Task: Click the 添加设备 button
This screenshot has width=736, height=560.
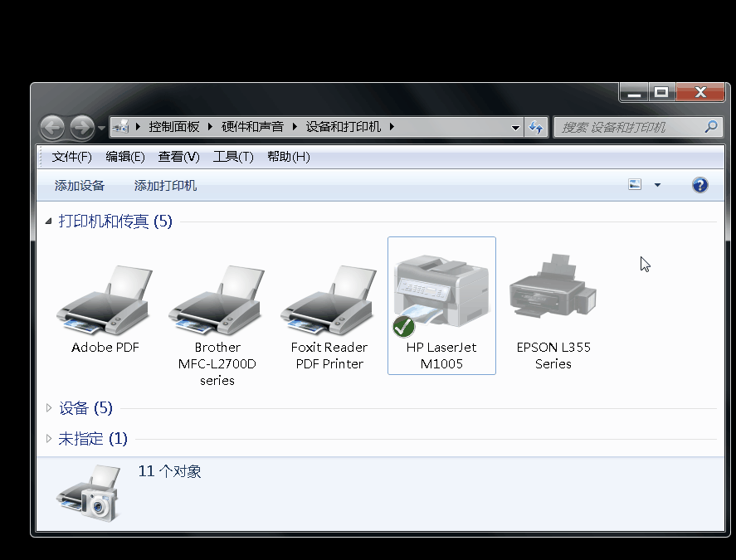Action: click(80, 186)
